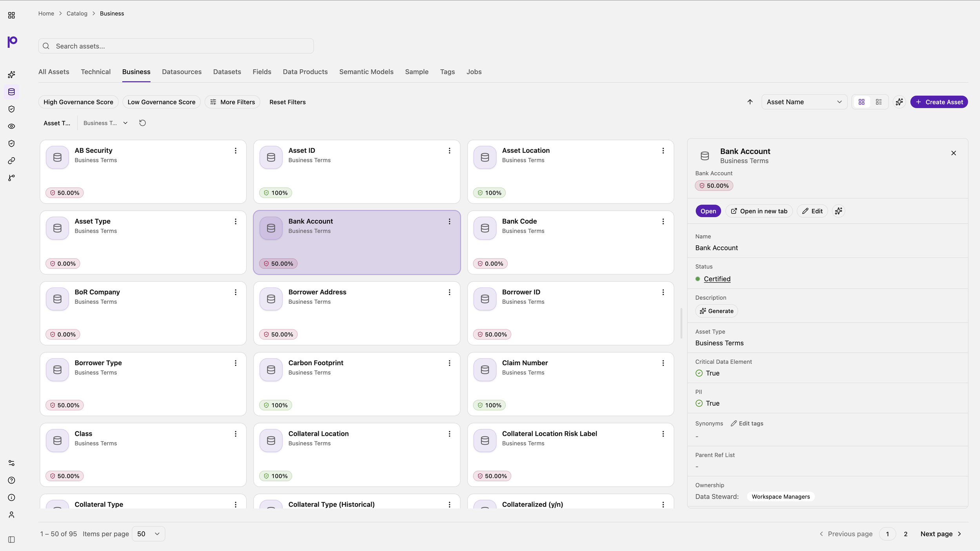Click the Search assets input field
Screen dimensions: 980x551
tap(176, 46)
